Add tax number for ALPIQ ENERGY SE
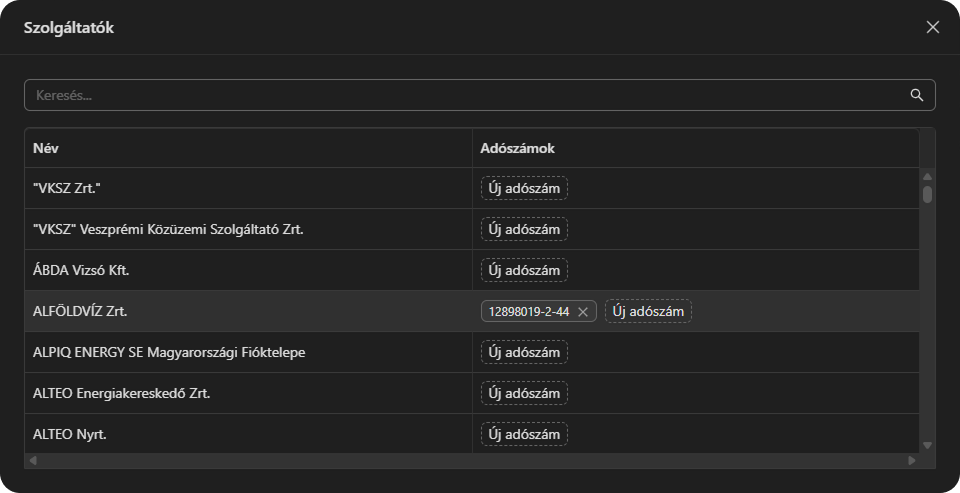The image size is (960, 493). pyautogui.click(x=524, y=352)
